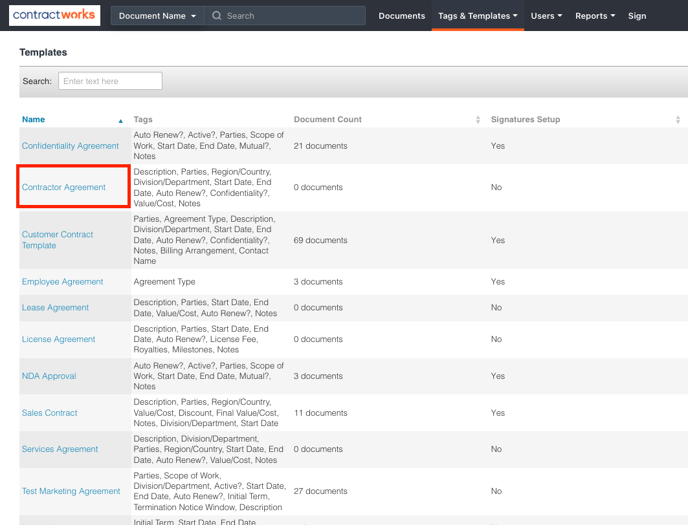Viewport: 688px width, 525px height.
Task: Open the Sign menu item
Action: tap(637, 16)
